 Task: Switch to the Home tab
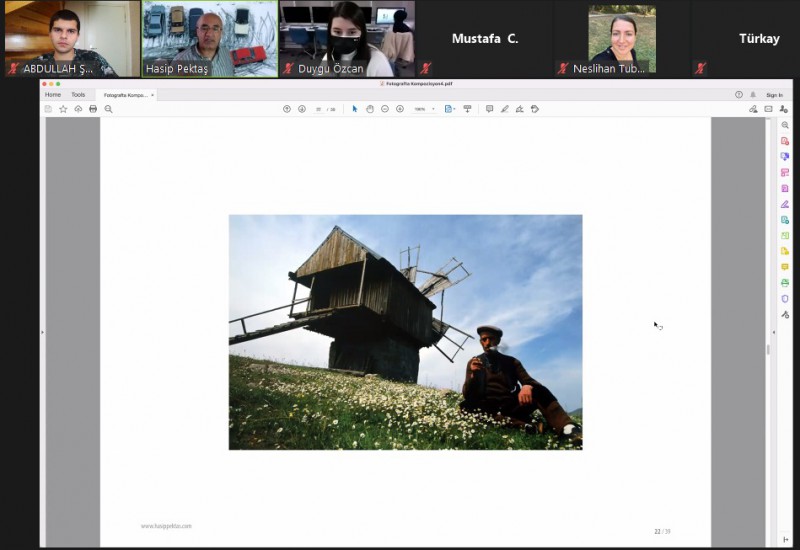(x=53, y=95)
